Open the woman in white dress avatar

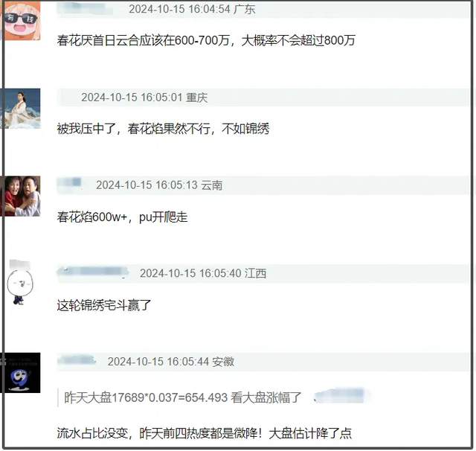(x=21, y=109)
